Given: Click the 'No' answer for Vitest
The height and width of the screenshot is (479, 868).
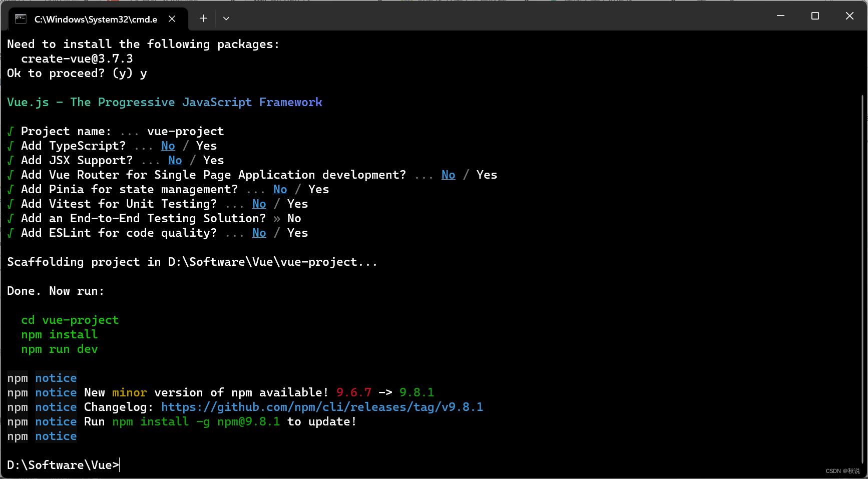Looking at the screenshot, I should (x=259, y=204).
